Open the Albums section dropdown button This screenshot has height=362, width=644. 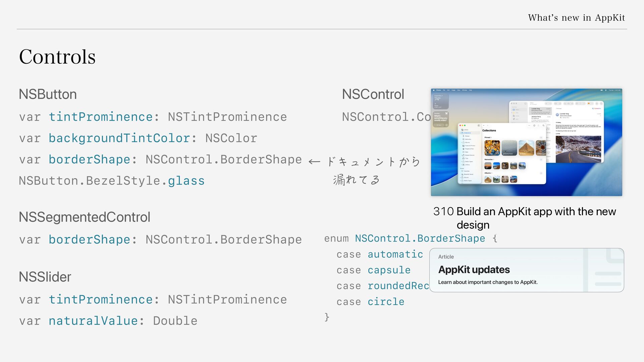pyautogui.click(x=541, y=173)
